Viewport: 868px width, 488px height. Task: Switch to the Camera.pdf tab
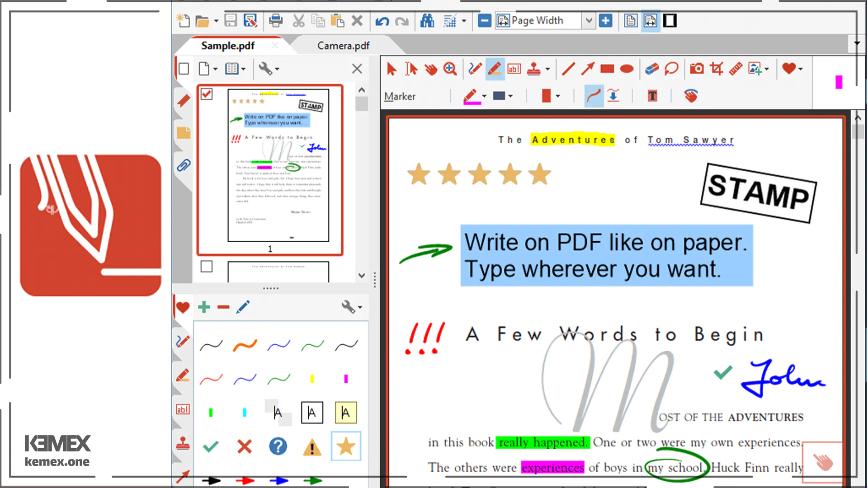pos(343,46)
